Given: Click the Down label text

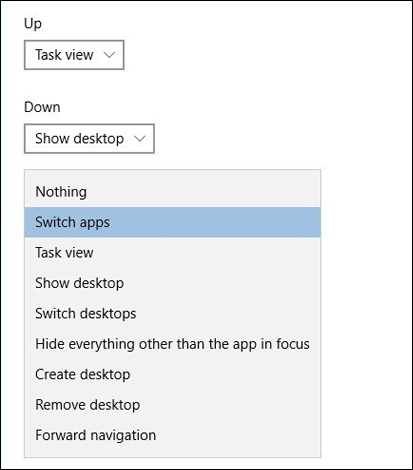Looking at the screenshot, I should (x=42, y=107).
